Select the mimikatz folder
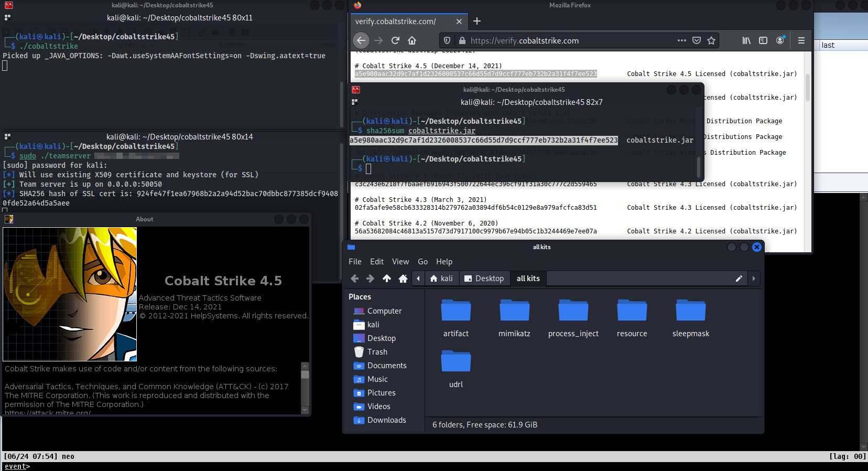This screenshot has height=471, width=868. point(515,318)
